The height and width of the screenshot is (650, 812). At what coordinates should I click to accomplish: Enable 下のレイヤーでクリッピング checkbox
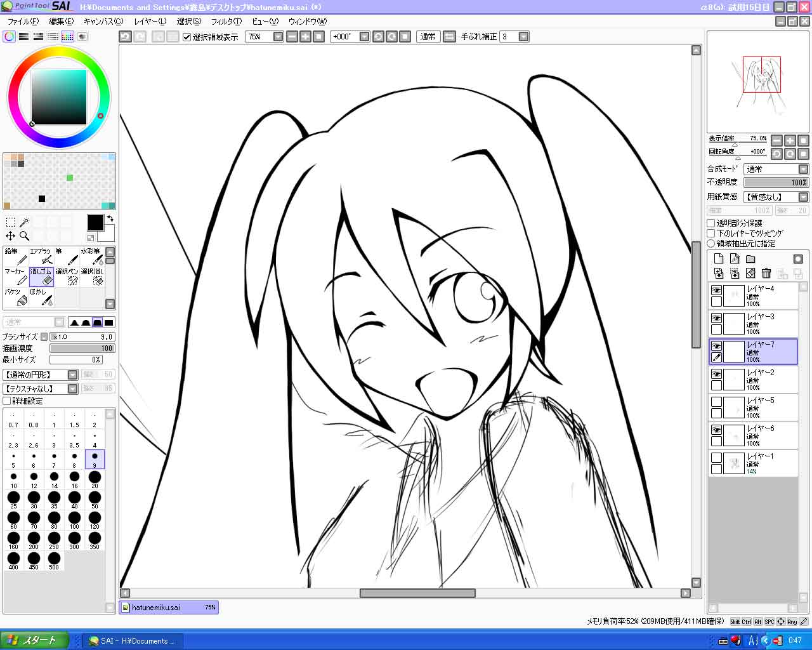(711, 234)
